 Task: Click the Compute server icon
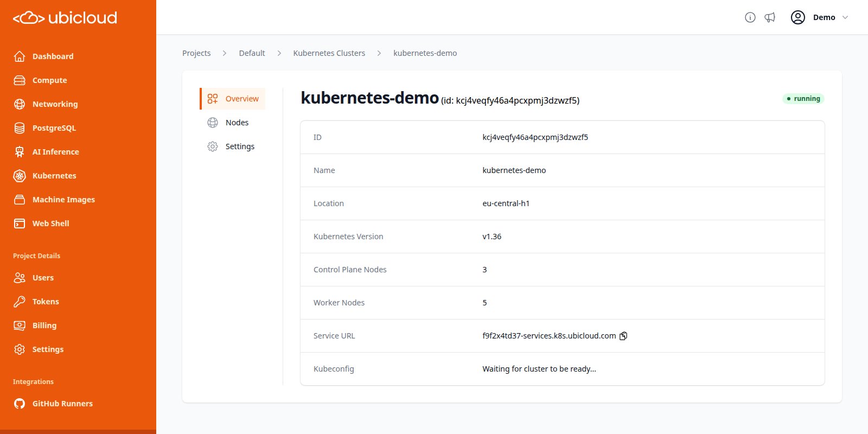[20, 80]
